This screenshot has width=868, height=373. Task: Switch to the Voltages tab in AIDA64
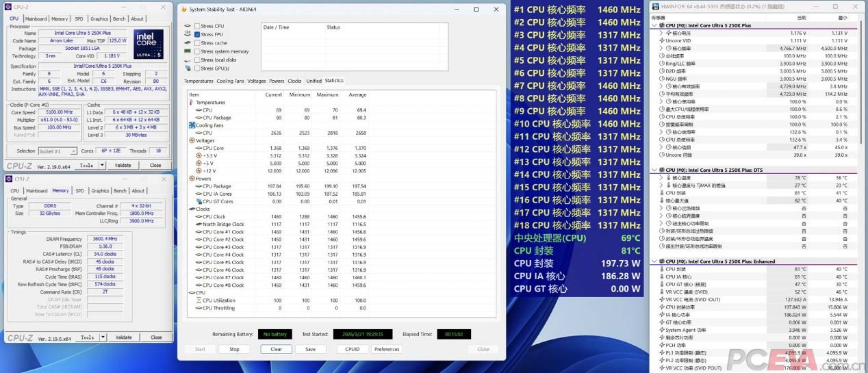coord(257,81)
